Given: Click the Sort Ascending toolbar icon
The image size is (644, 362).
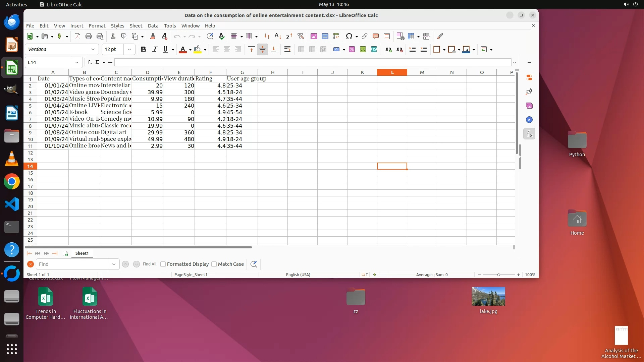Looking at the screenshot, I should 278,36.
